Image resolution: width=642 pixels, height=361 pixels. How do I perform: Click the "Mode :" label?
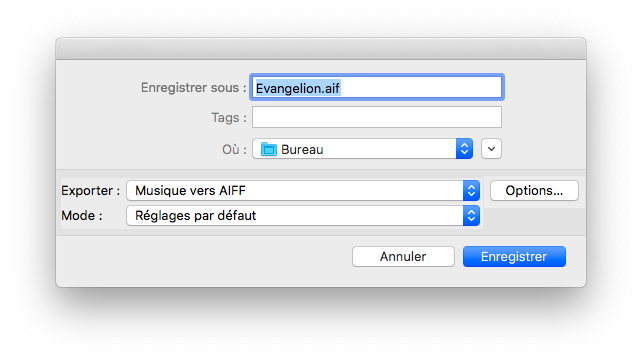[x=82, y=216]
